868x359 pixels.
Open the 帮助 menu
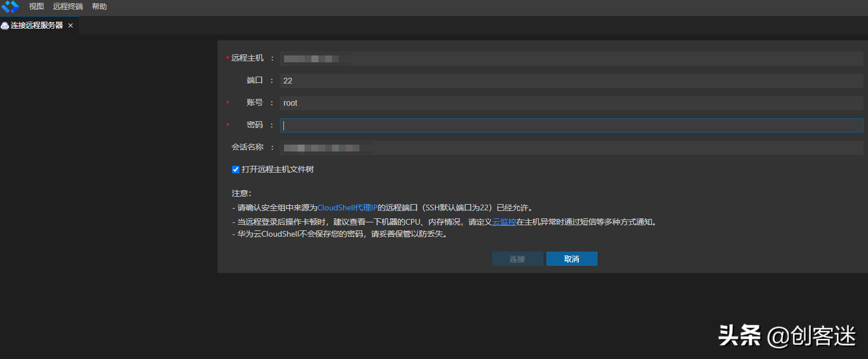tap(98, 6)
